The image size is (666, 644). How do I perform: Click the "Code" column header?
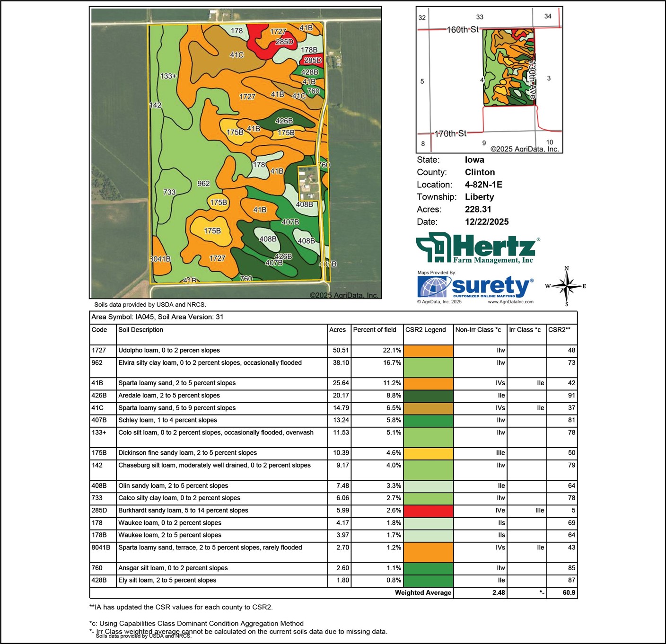tap(99, 330)
